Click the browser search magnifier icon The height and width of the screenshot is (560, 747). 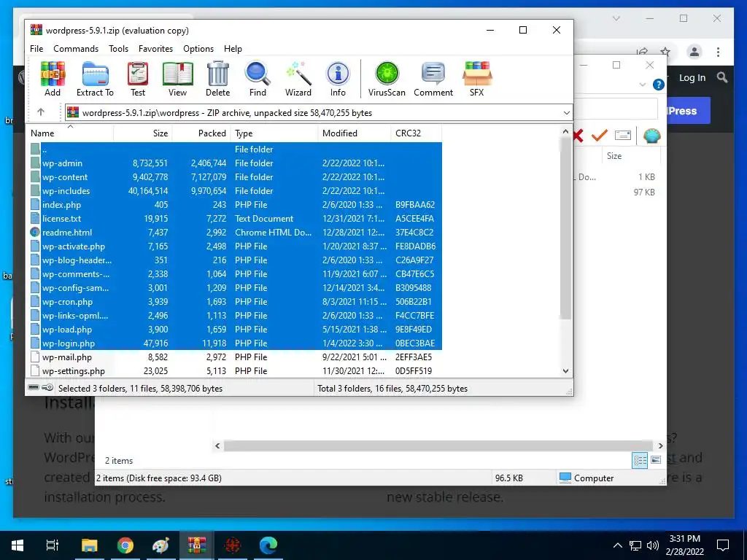pos(722,77)
